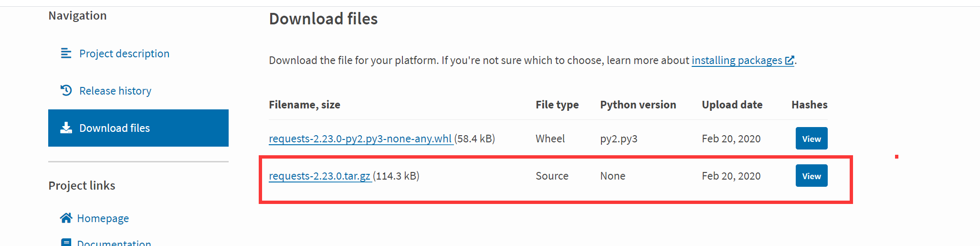The width and height of the screenshot is (980, 246).
Task: Open the Homepage project link
Action: coord(103,218)
